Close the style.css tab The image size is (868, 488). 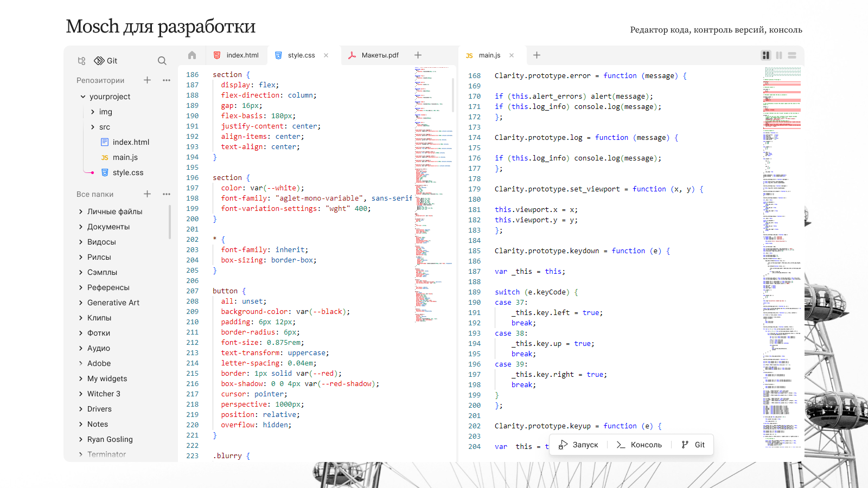[326, 55]
